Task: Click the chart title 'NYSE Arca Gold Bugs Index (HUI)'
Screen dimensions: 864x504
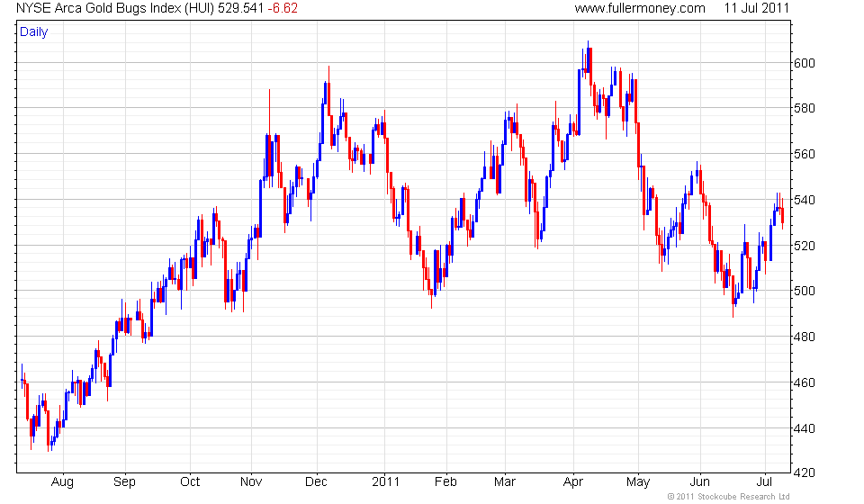Action: (x=115, y=8)
